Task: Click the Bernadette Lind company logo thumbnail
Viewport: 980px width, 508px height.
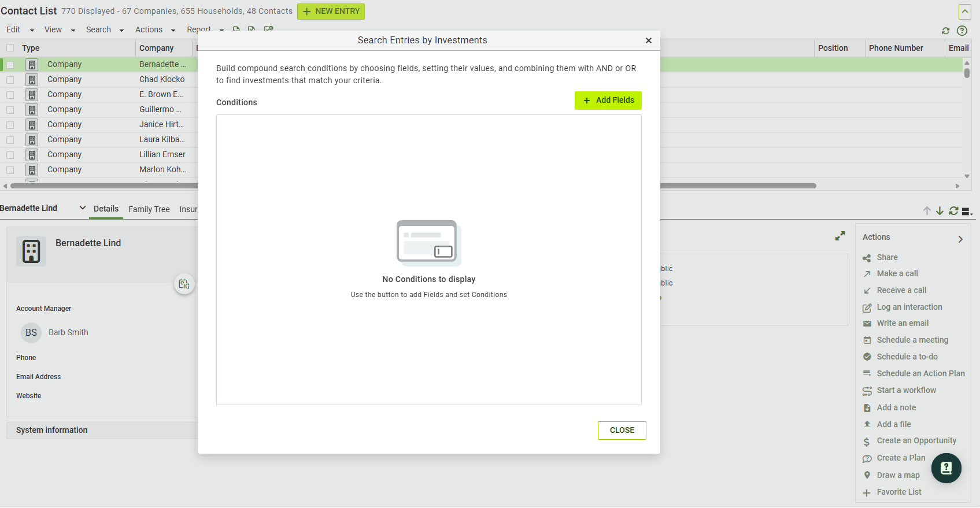Action: tap(31, 251)
